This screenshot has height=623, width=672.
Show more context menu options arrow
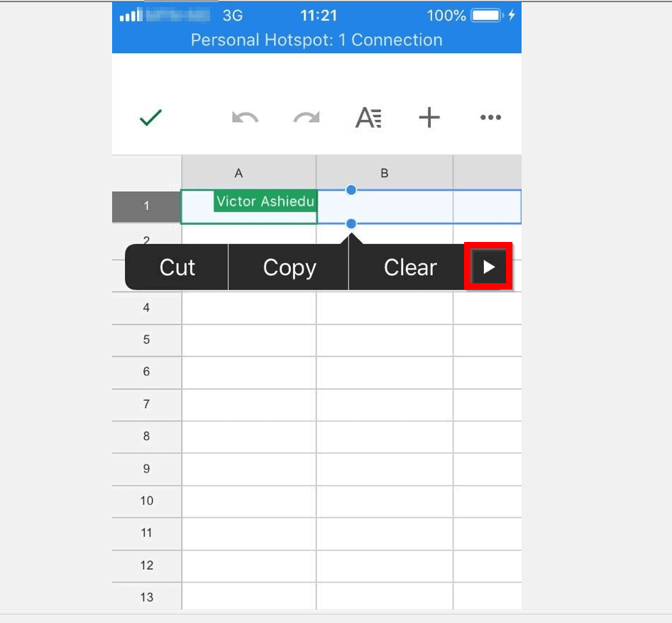pos(488,267)
